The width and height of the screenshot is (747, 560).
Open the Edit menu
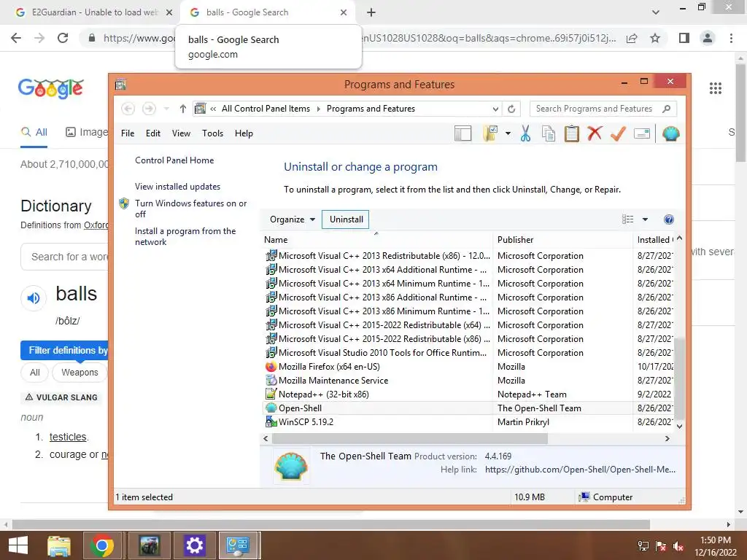pos(153,133)
